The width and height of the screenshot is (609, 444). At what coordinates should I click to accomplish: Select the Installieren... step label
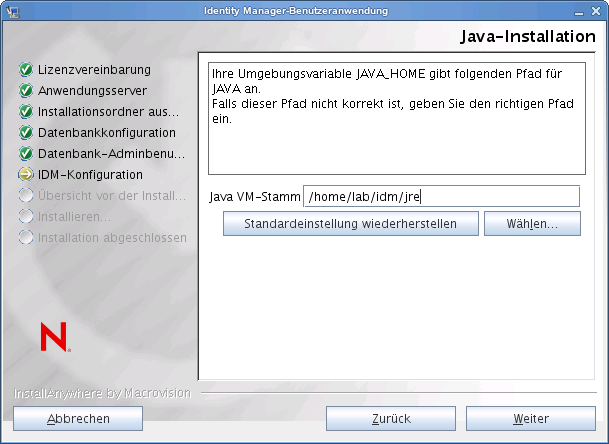pyautogui.click(x=74, y=216)
